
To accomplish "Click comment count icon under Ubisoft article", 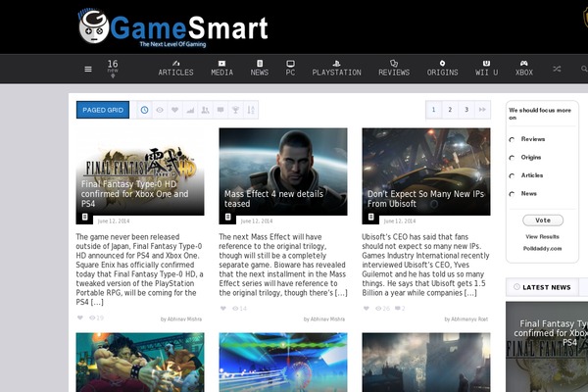I will (398, 309).
